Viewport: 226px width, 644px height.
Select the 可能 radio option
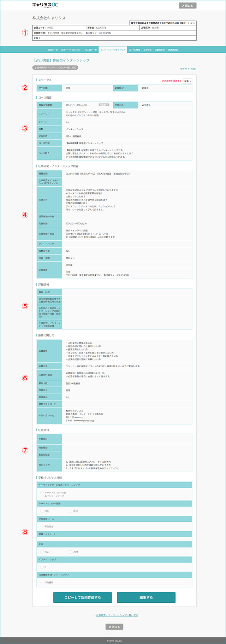pos(42,511)
